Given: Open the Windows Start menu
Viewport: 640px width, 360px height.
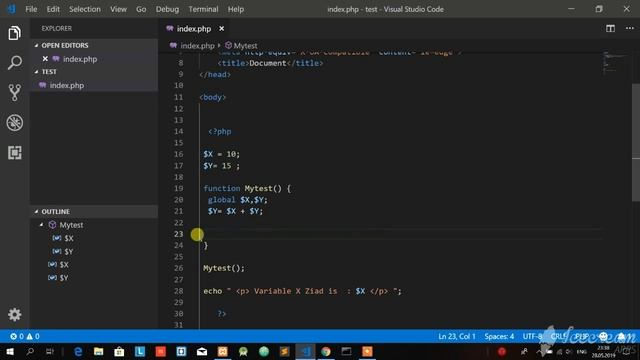Looking at the screenshot, I should pyautogui.click(x=10, y=351).
